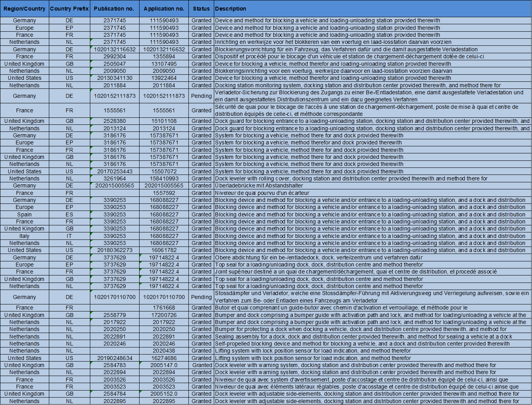
Task: Click the Status column header
Action: 201,9
